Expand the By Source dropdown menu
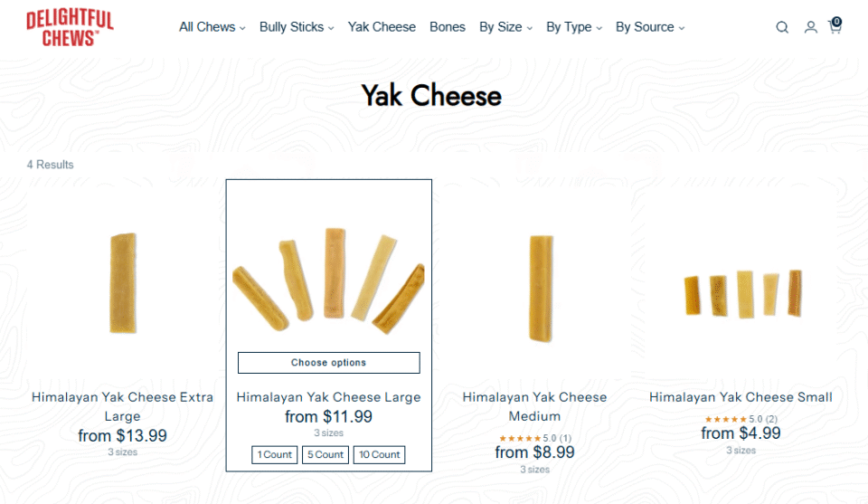 [x=650, y=27]
